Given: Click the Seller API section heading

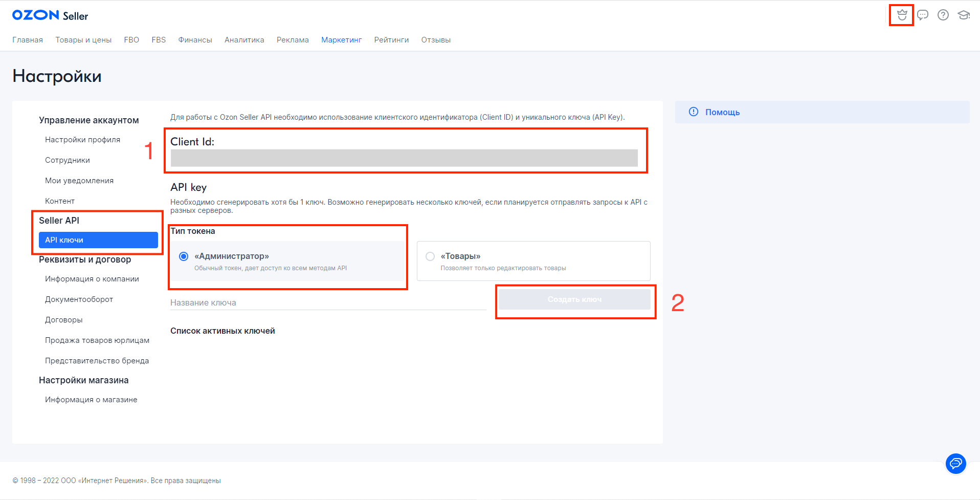Looking at the screenshot, I should (59, 221).
